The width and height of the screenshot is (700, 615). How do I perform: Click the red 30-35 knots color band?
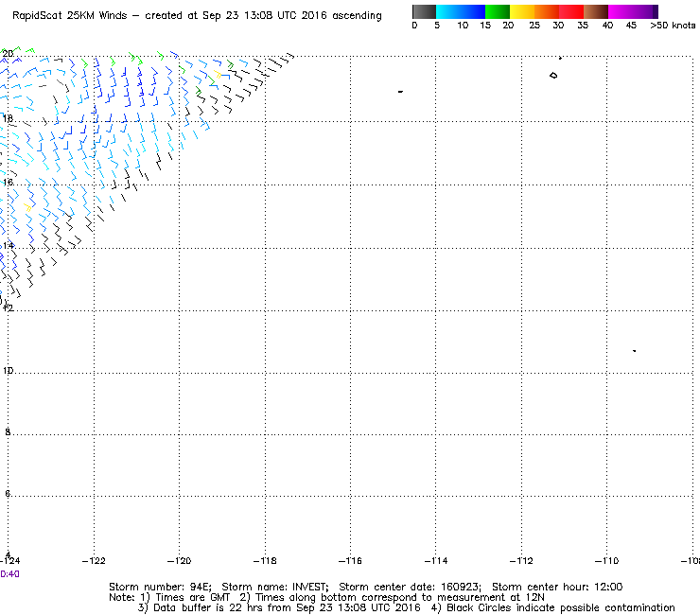[x=571, y=11]
